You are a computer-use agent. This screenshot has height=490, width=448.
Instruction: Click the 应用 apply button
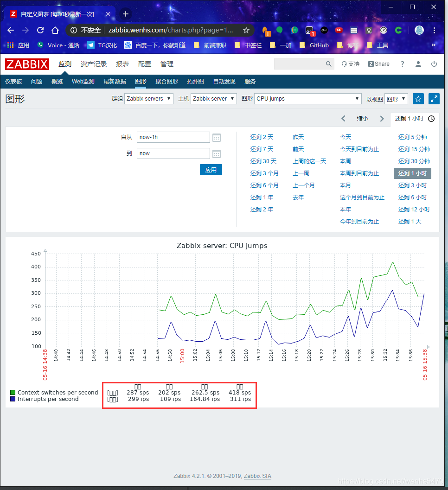point(211,170)
